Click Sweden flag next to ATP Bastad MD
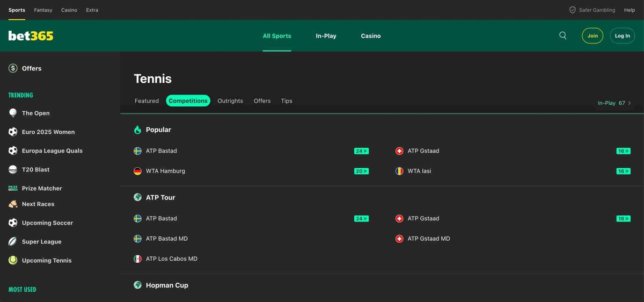Screen dimensions: 644x302 pos(137,239)
